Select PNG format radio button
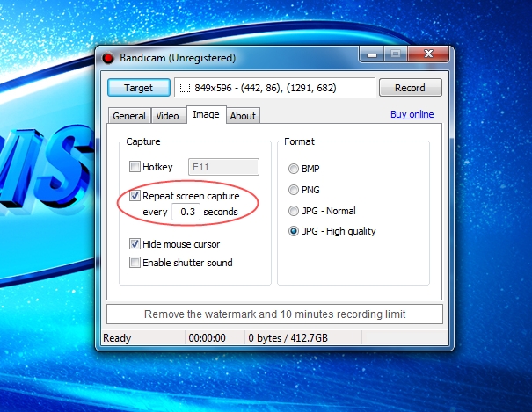 pyautogui.click(x=294, y=190)
